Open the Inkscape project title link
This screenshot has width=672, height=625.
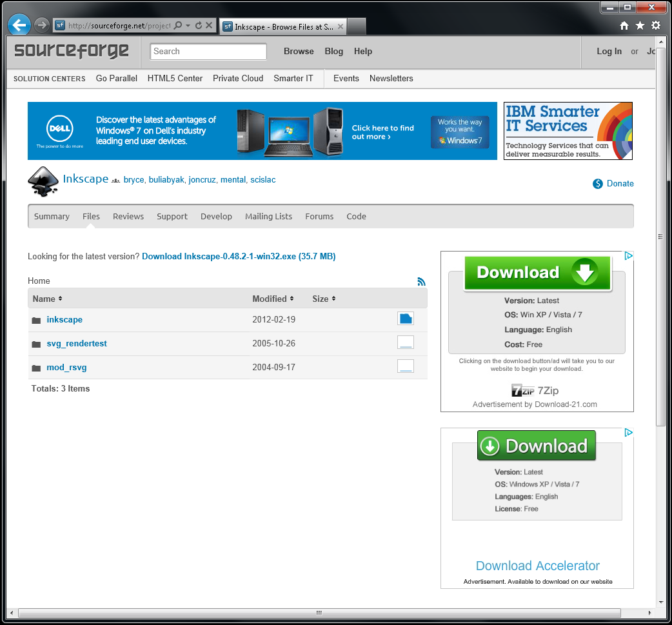[x=86, y=179]
